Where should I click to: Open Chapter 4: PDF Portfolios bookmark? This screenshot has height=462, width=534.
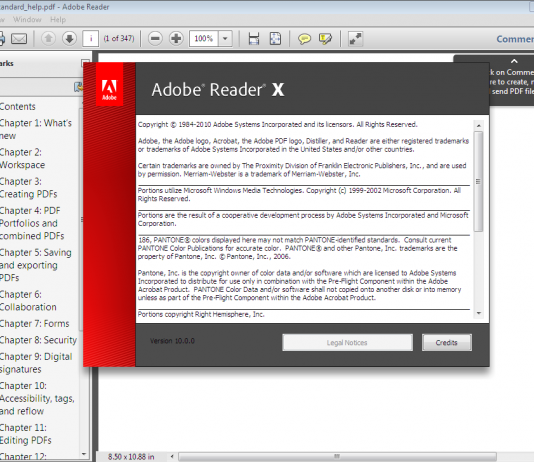point(32,223)
